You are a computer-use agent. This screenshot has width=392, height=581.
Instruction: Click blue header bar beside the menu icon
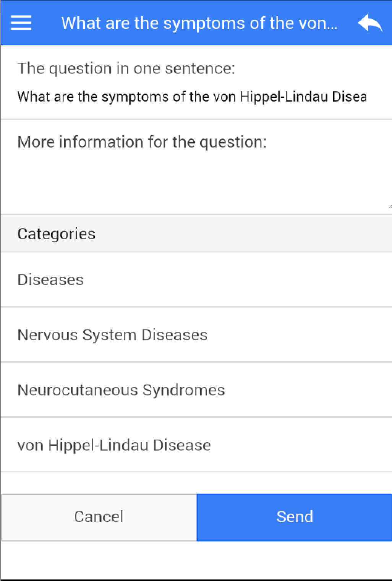[46, 23]
